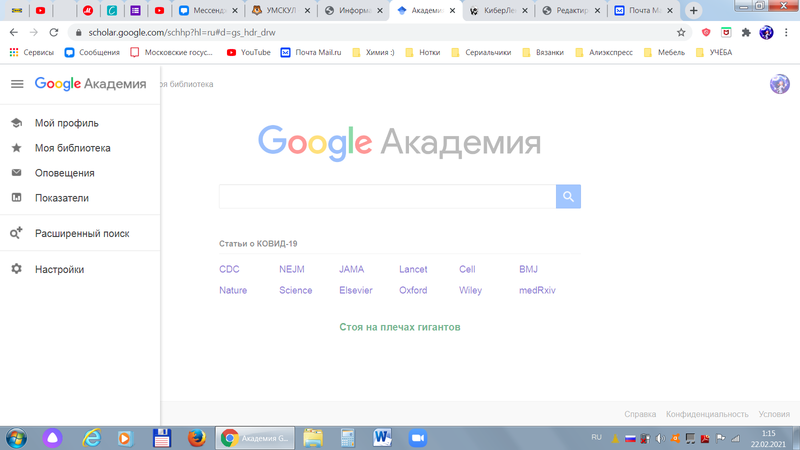
Task: Click the chart icon for Показатели
Action: coord(16,197)
